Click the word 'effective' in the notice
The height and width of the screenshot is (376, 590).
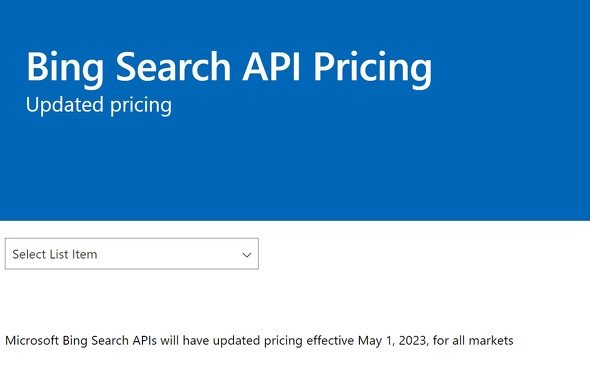click(x=330, y=341)
